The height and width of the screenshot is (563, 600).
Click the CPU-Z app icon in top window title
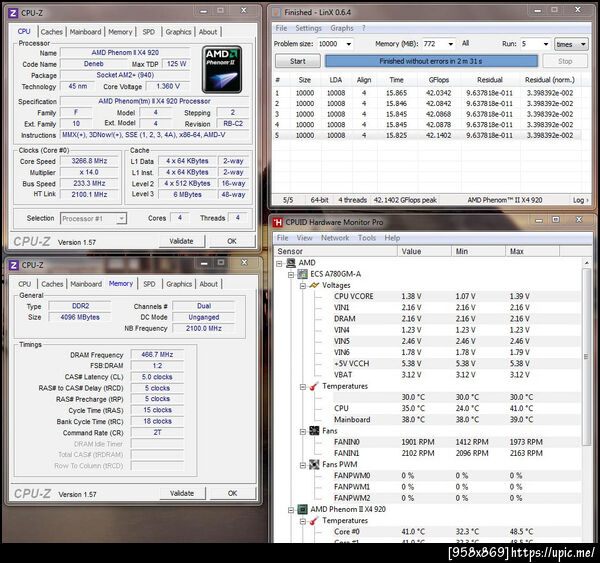coord(13,13)
